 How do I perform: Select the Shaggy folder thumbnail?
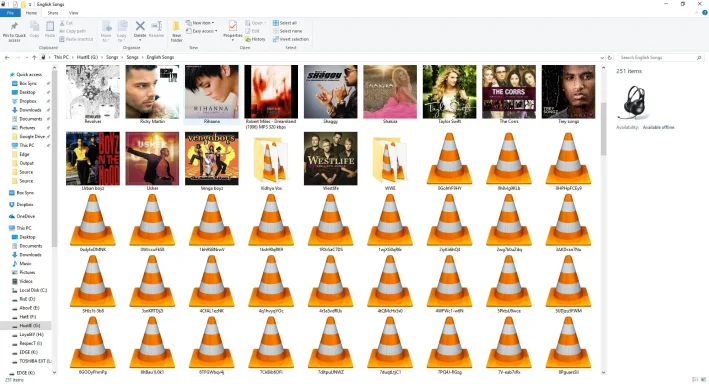click(331, 94)
